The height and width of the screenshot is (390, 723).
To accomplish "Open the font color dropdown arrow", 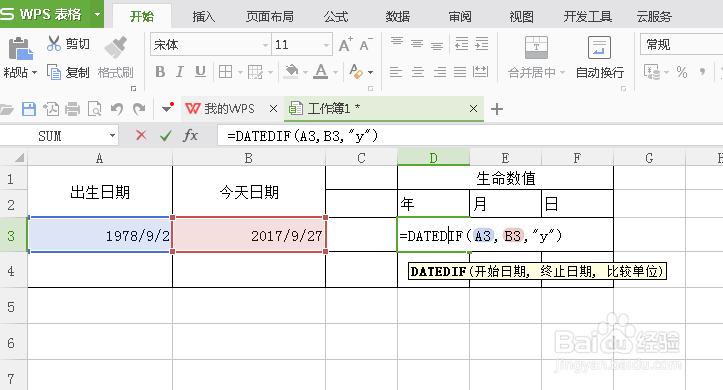I will pos(335,72).
